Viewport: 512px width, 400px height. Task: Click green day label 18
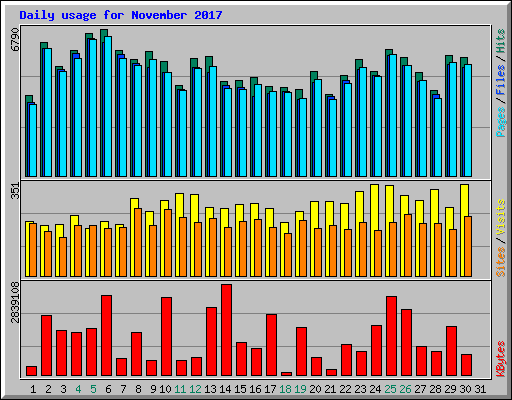(x=286, y=389)
